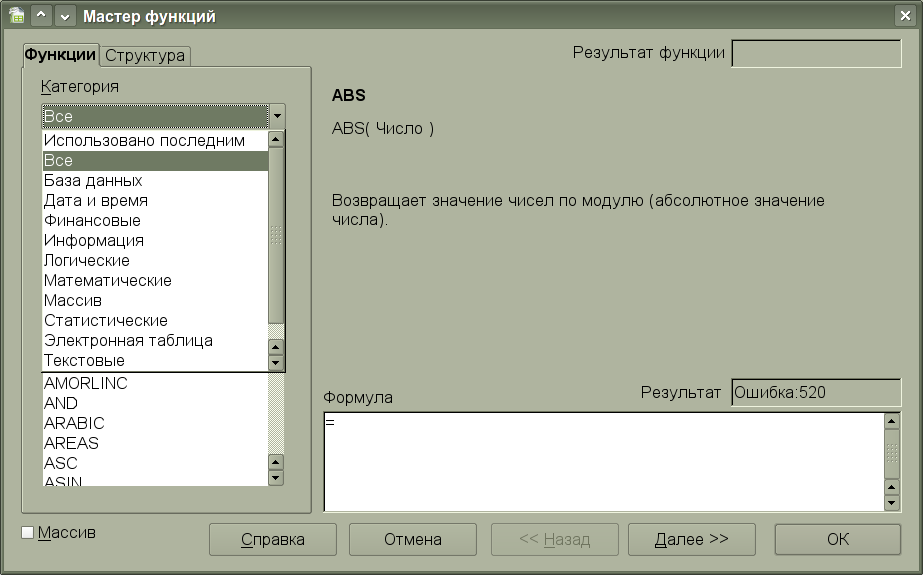Click the application icon in the title bar
Image resolution: width=923 pixels, height=575 pixels.
click(x=16, y=16)
